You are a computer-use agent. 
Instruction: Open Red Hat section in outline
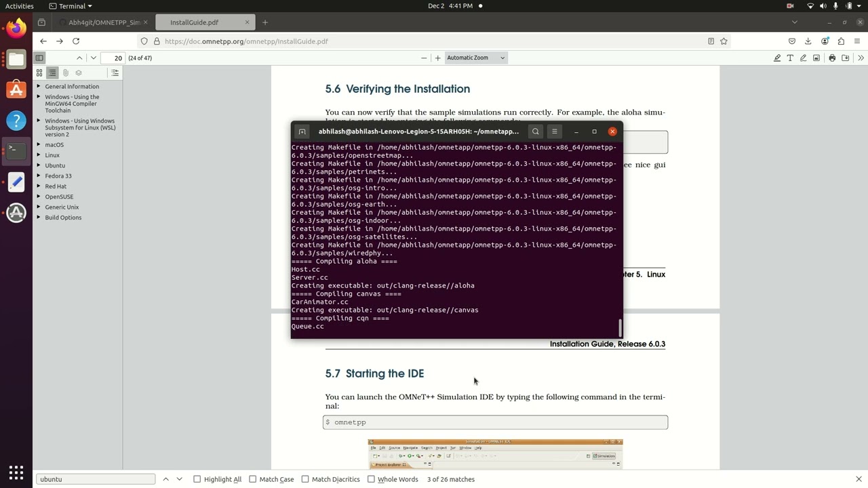point(56,186)
